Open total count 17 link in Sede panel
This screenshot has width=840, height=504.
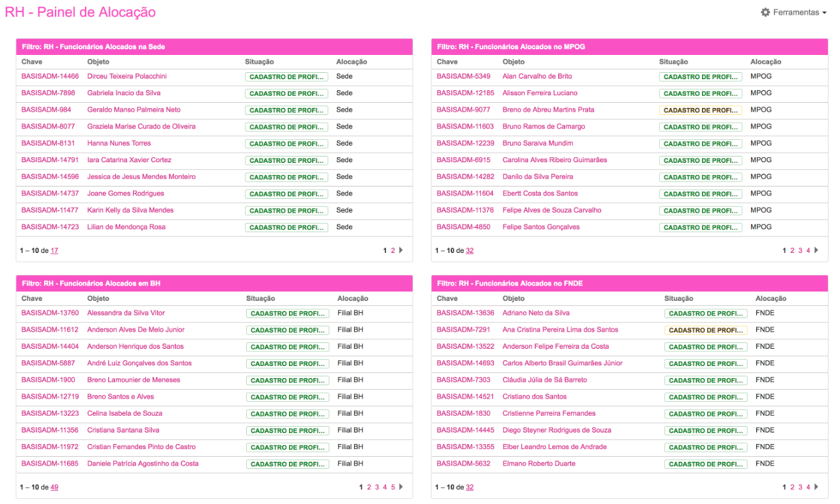[54, 250]
